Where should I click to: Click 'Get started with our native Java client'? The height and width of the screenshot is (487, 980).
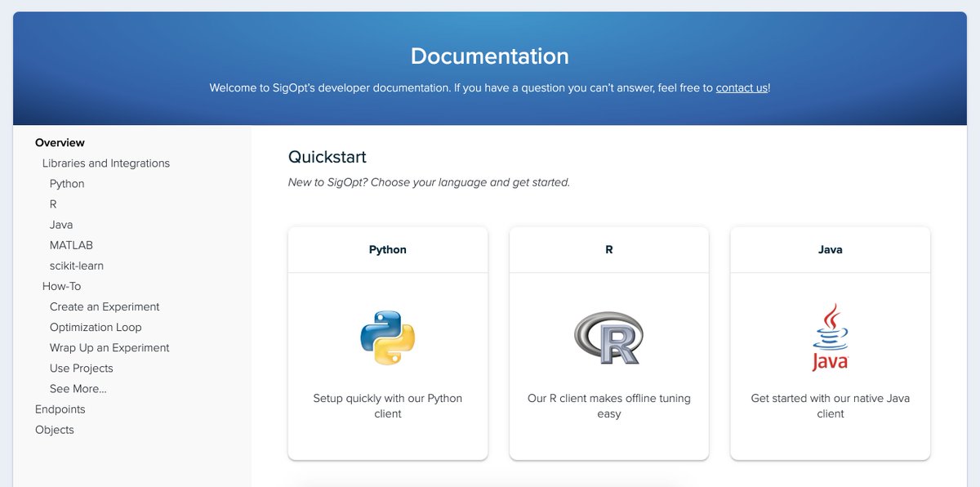click(831, 406)
